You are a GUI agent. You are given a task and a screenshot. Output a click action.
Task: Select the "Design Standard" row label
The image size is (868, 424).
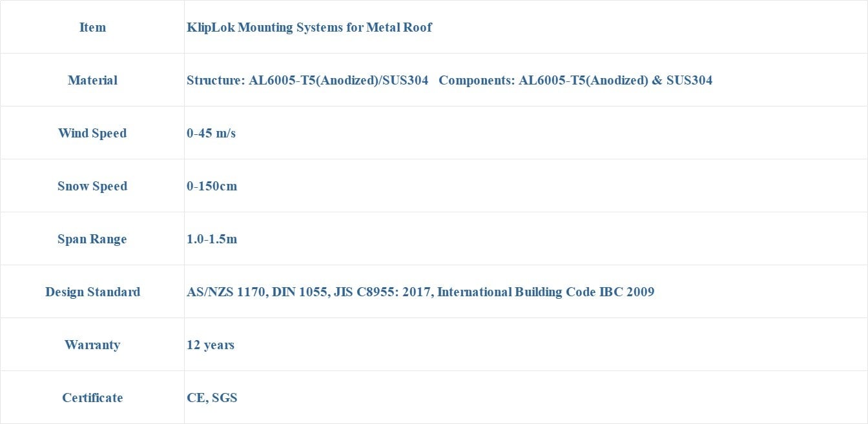pos(92,292)
